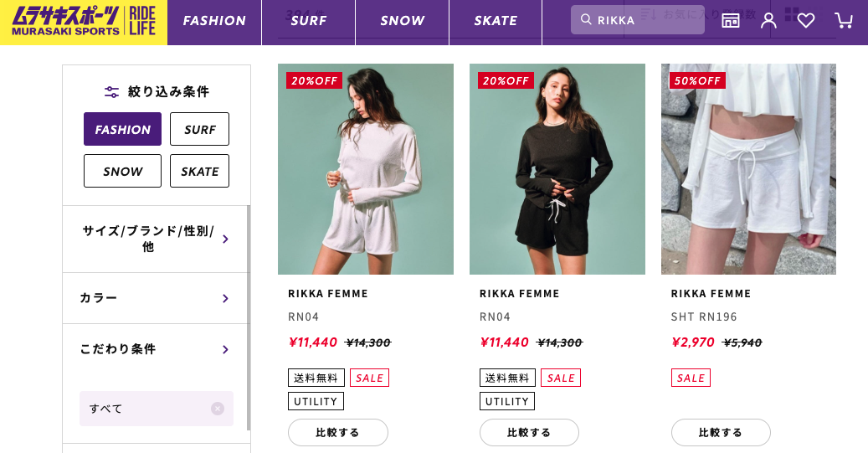Click the Murasaki Sports logo
The height and width of the screenshot is (453, 868).
tap(84, 22)
